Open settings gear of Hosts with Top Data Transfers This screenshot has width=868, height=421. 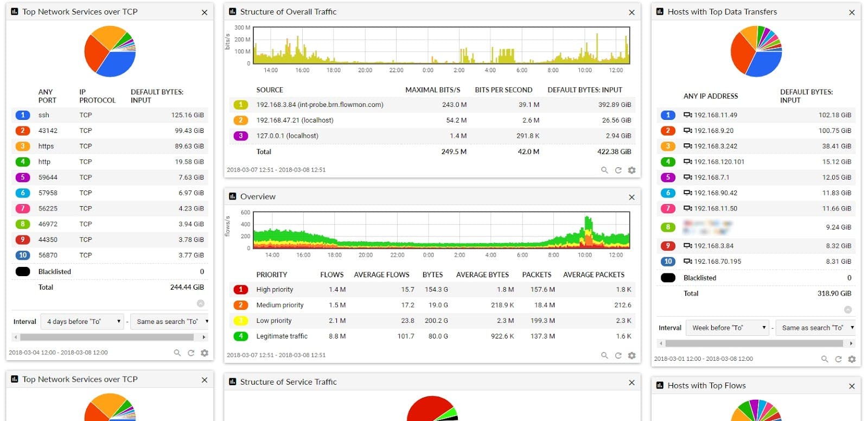(x=852, y=359)
